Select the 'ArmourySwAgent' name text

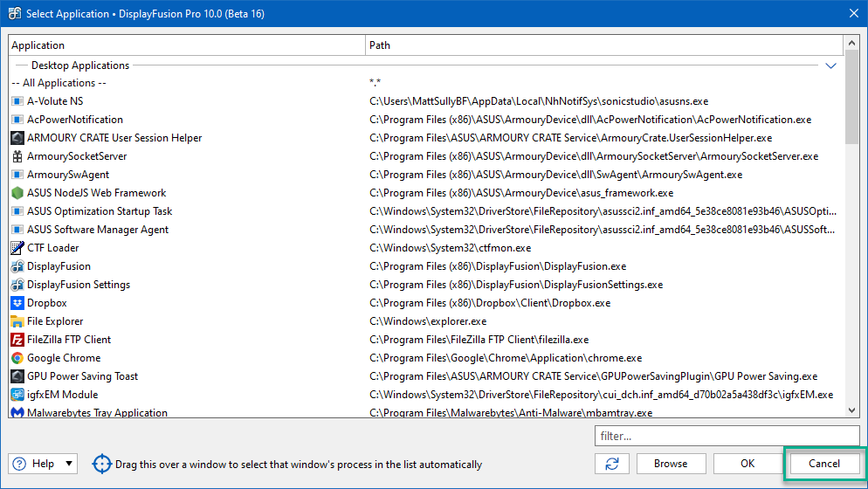(x=68, y=175)
